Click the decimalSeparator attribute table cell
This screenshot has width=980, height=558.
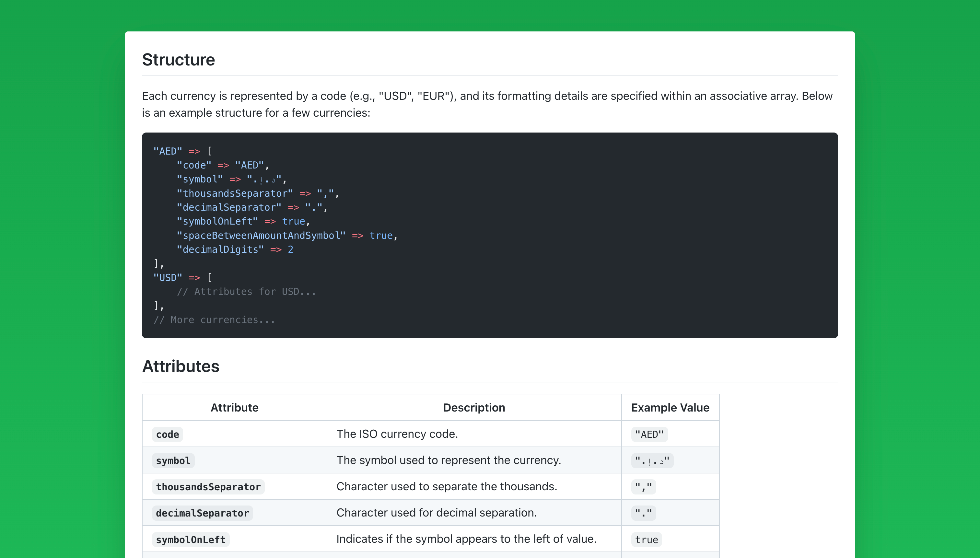(202, 513)
